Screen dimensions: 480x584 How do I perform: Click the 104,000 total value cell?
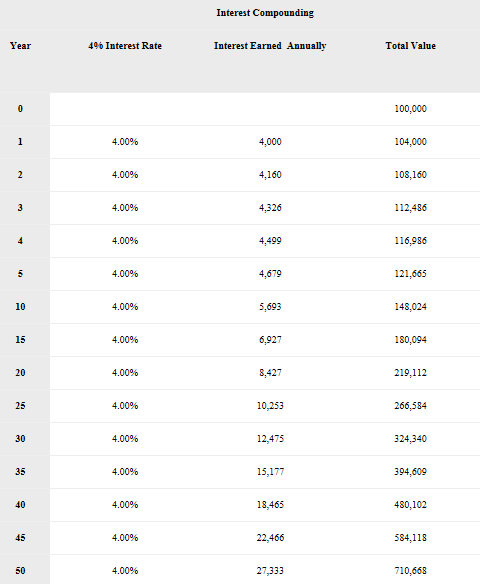coord(410,142)
